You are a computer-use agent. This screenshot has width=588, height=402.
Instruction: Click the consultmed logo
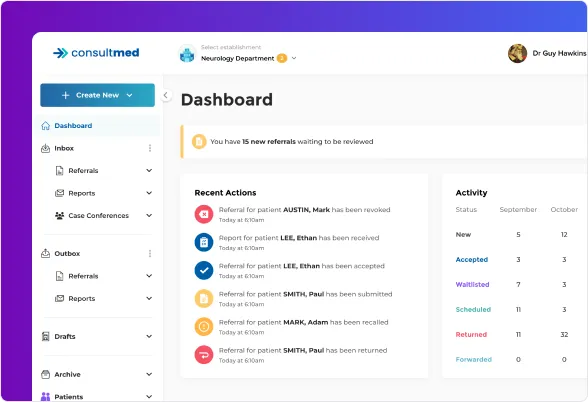(96, 53)
